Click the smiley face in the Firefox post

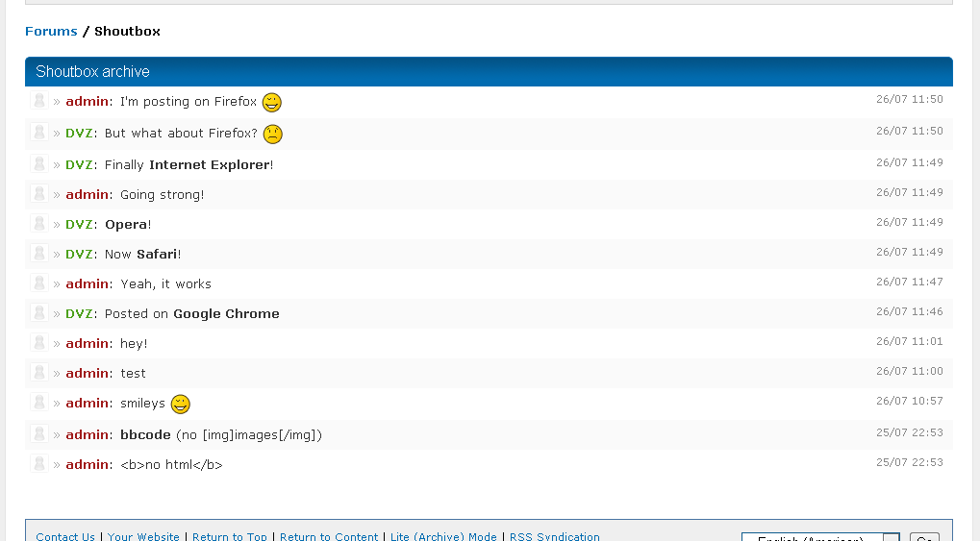tap(272, 102)
